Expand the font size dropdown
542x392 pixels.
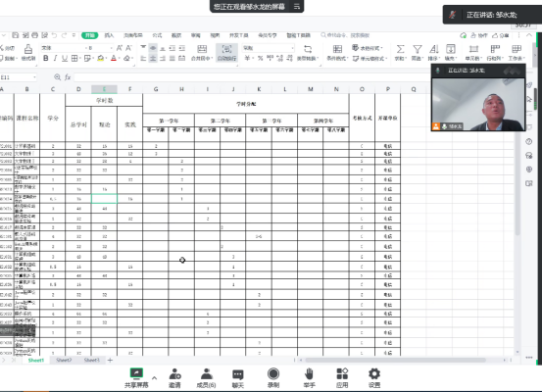[112, 48]
